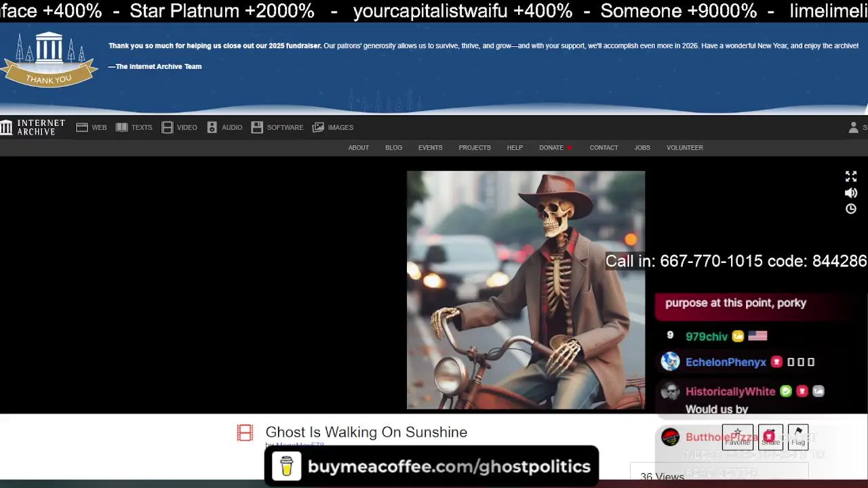Click 'purpose at this point, porky' chat message

(736, 303)
